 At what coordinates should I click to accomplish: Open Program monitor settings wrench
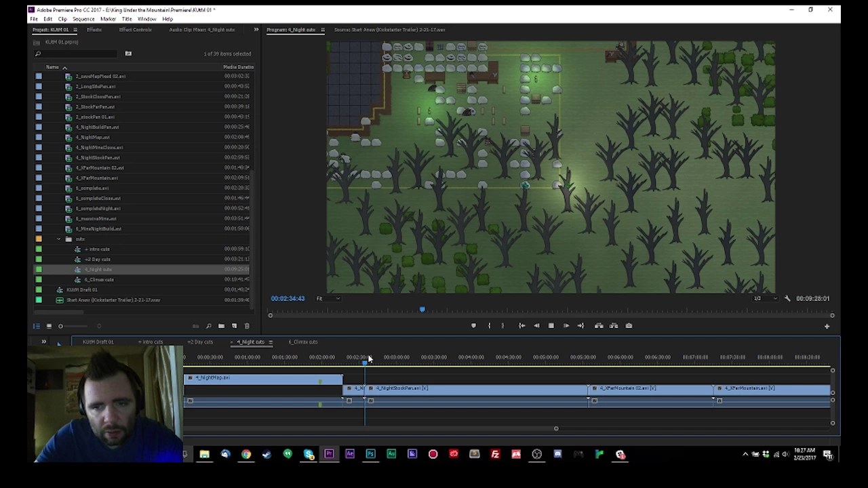point(787,298)
